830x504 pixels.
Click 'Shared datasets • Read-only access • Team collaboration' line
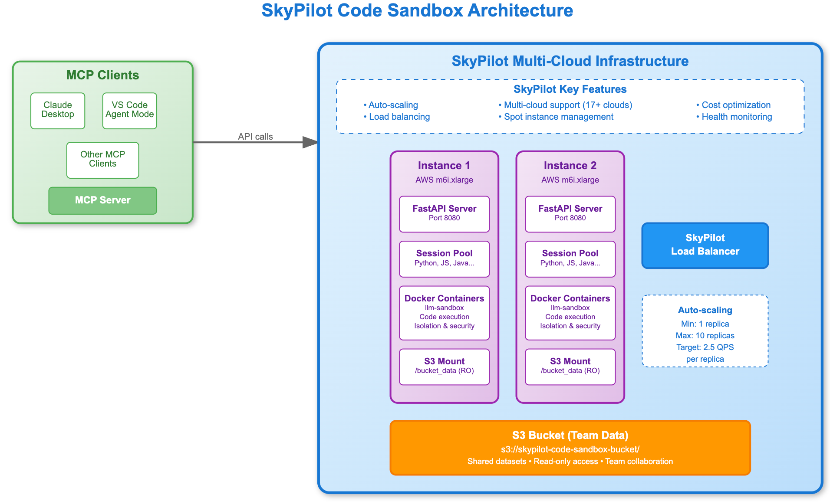pyautogui.click(x=570, y=461)
